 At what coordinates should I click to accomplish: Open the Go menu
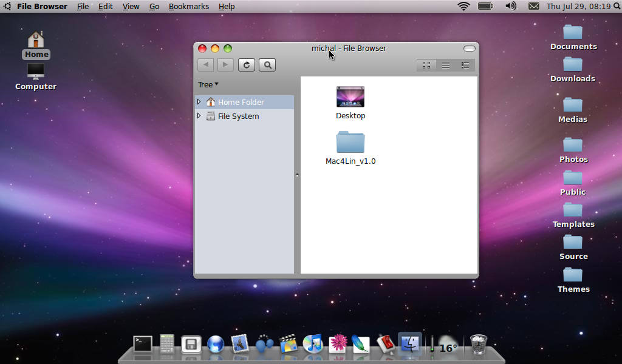pos(154,6)
